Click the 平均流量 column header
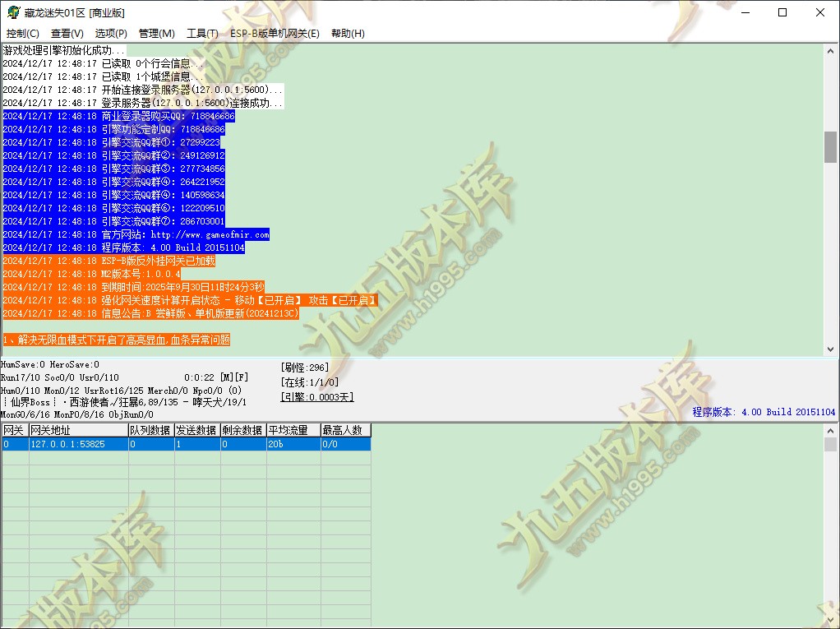This screenshot has width=840, height=629. [x=293, y=430]
